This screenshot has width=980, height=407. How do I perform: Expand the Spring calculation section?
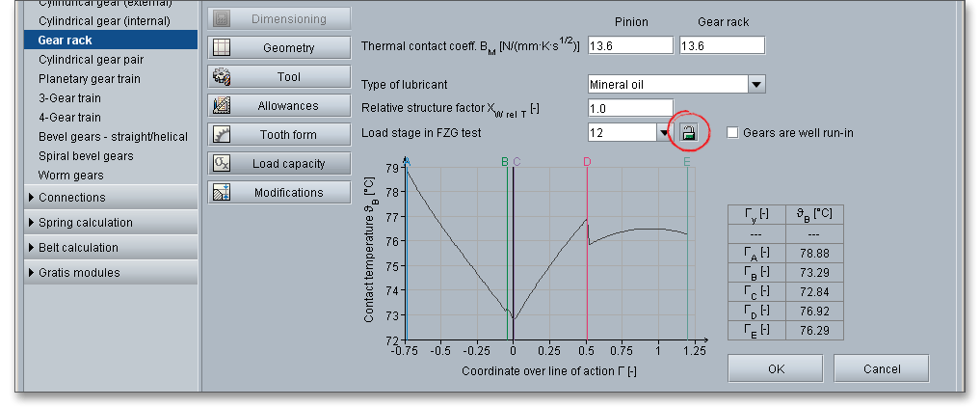32,223
